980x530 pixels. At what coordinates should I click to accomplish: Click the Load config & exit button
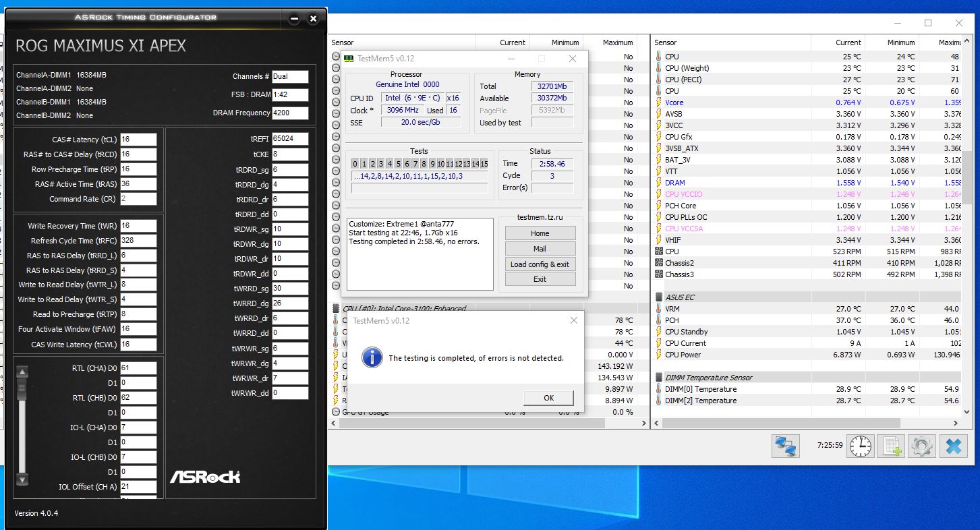coord(540,264)
